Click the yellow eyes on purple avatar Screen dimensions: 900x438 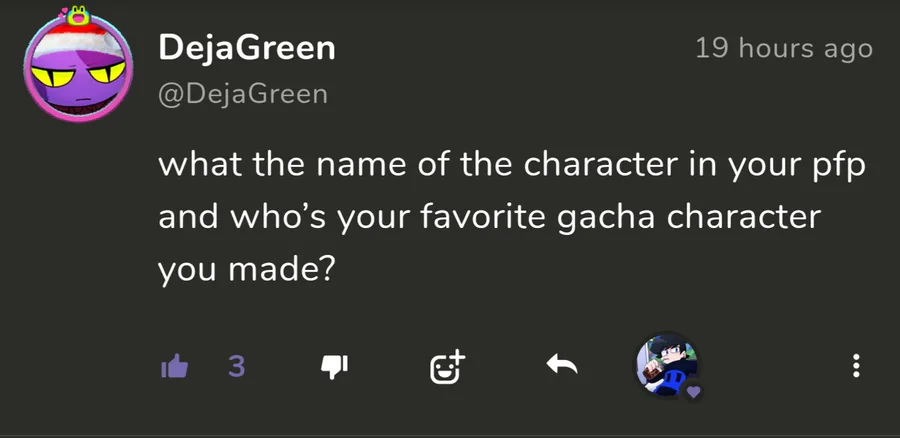click(x=79, y=73)
